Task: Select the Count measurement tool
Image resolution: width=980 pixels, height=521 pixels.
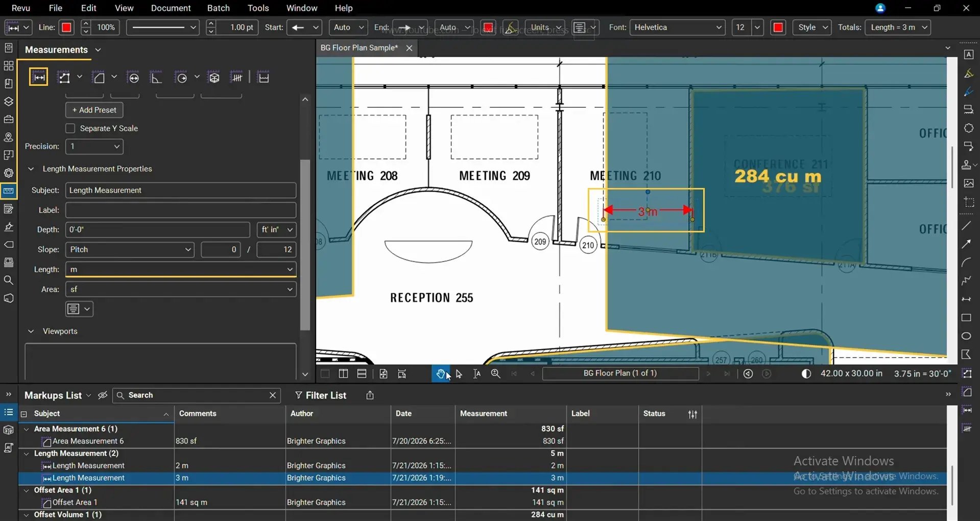Action: point(237,78)
